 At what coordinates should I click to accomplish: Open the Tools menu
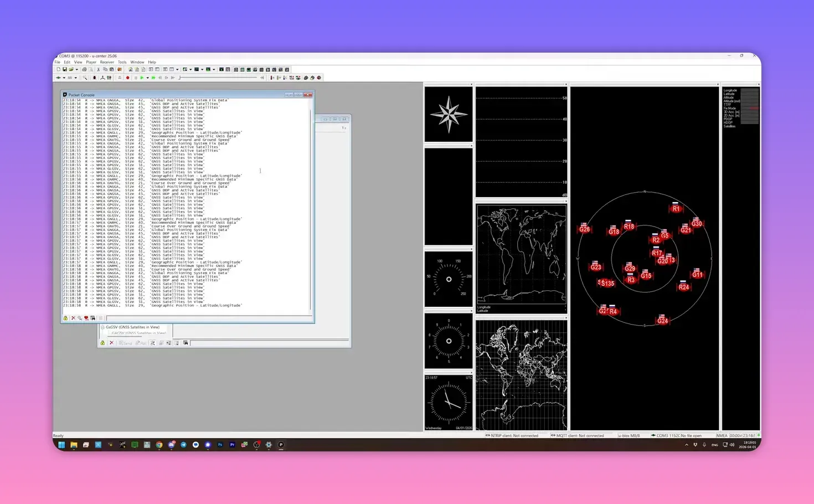tap(122, 62)
